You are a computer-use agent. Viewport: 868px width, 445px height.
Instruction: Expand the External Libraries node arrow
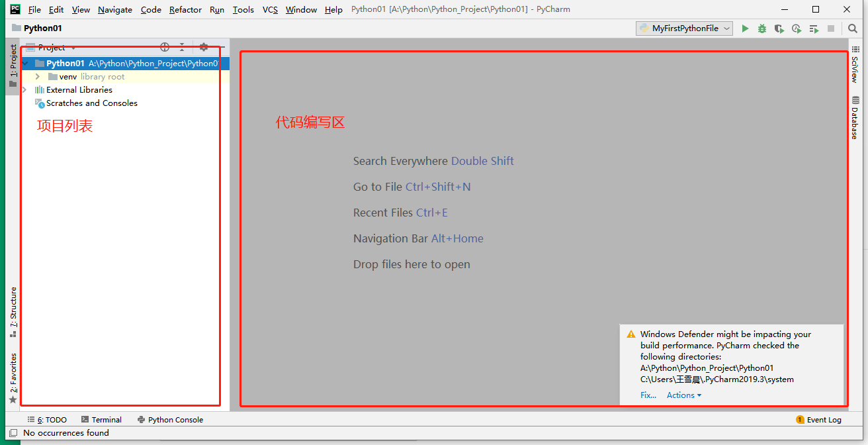(25, 90)
